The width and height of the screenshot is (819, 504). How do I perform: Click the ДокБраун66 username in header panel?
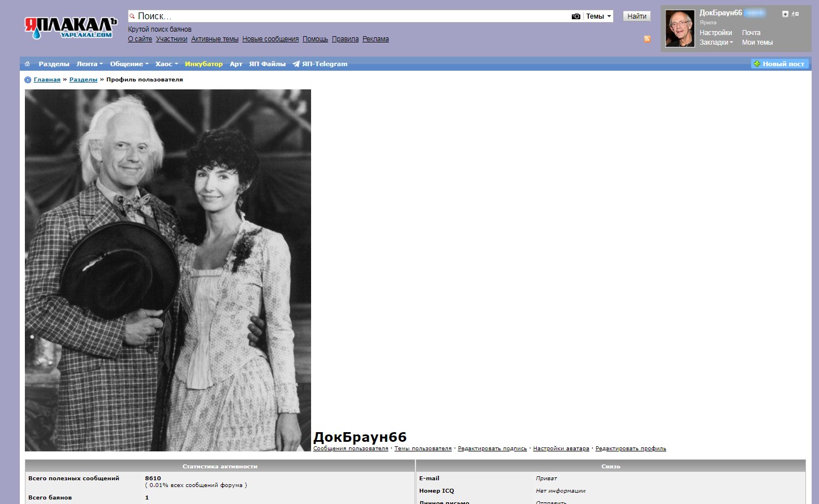[x=721, y=13]
